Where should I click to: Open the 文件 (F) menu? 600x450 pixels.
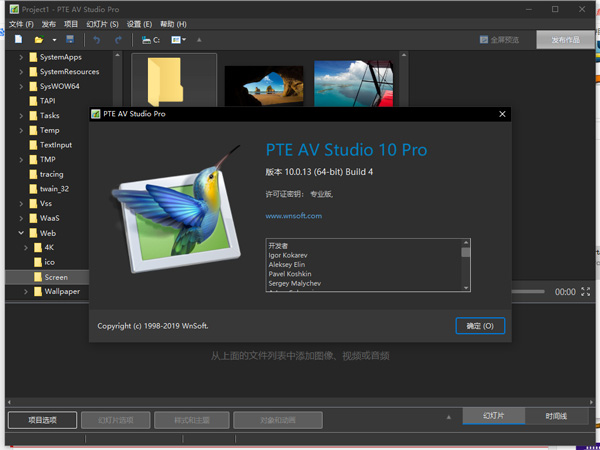pyautogui.click(x=21, y=24)
